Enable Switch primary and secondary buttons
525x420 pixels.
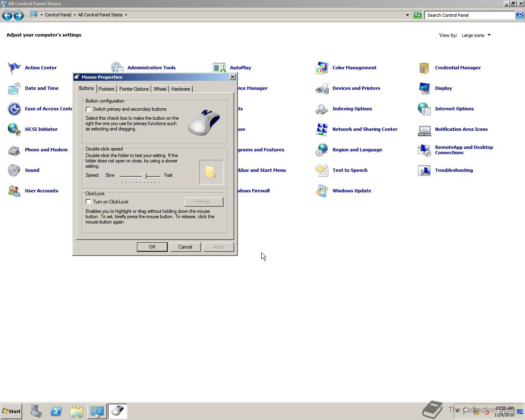pos(88,109)
